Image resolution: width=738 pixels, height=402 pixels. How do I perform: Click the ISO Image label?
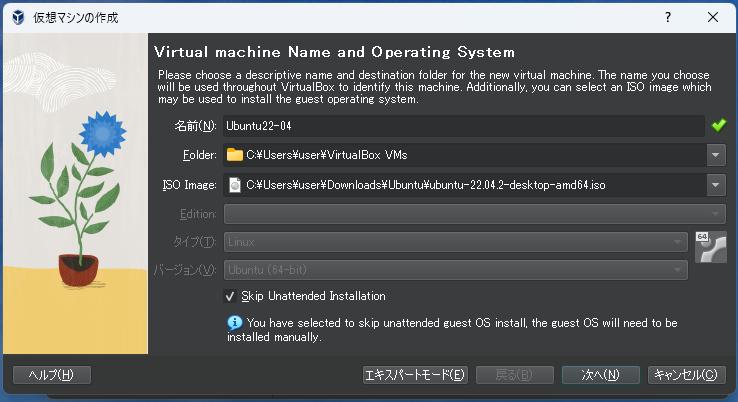pos(190,185)
